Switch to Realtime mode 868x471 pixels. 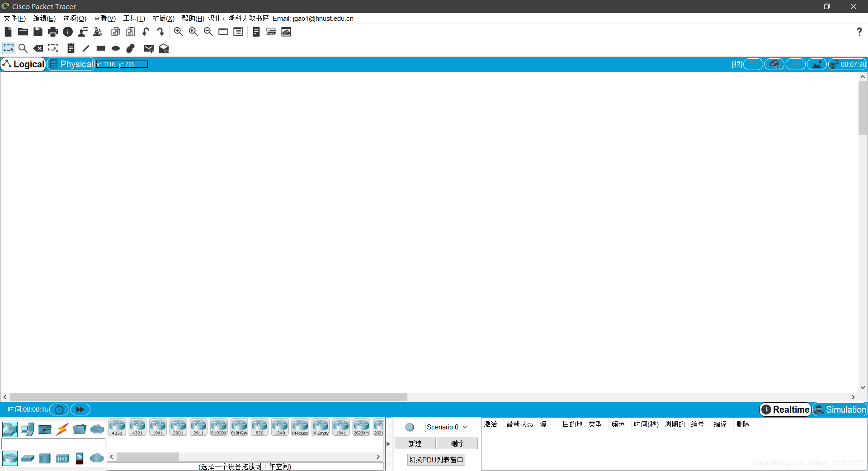click(x=786, y=410)
